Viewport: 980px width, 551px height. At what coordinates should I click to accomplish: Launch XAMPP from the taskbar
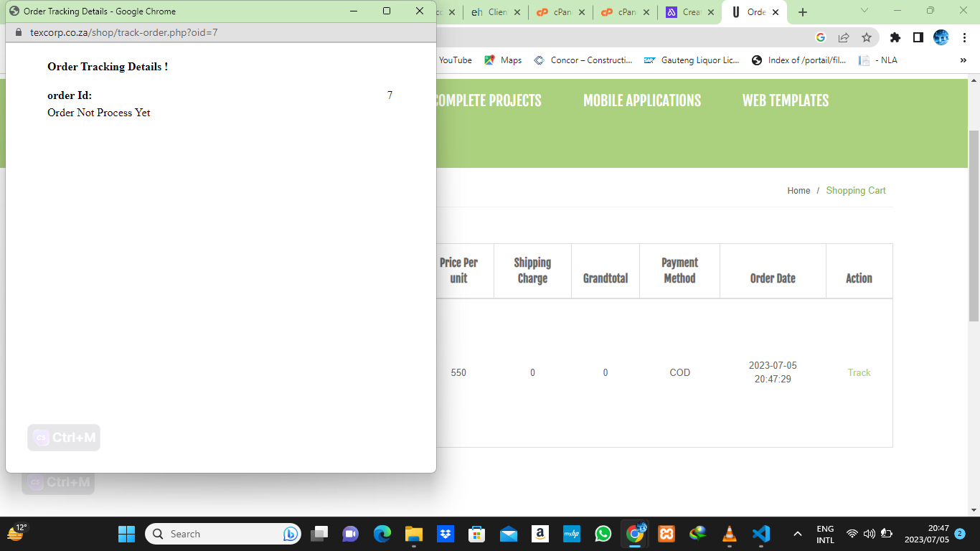tap(666, 534)
